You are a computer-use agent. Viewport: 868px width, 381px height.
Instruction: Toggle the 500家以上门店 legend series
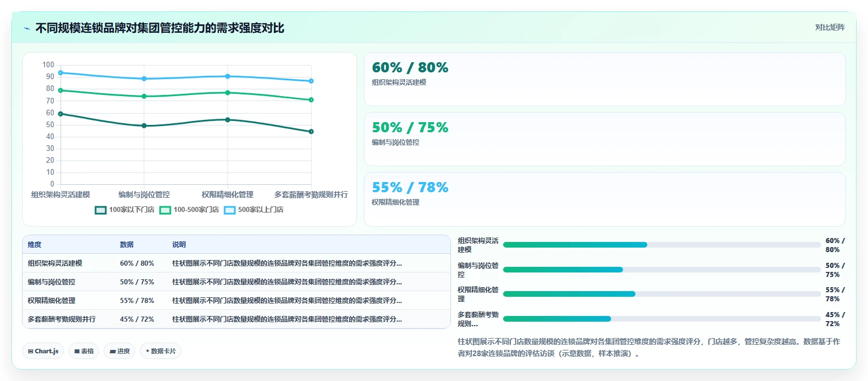[253, 210]
